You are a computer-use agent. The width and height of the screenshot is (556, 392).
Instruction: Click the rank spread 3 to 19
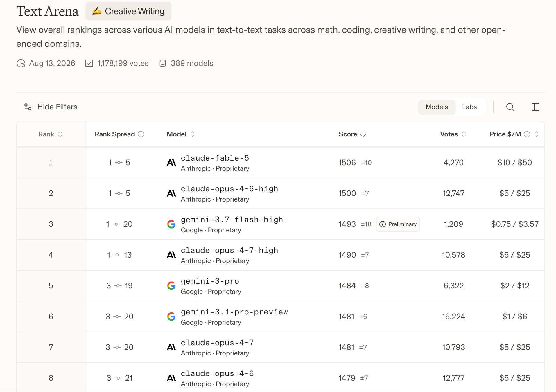click(119, 286)
